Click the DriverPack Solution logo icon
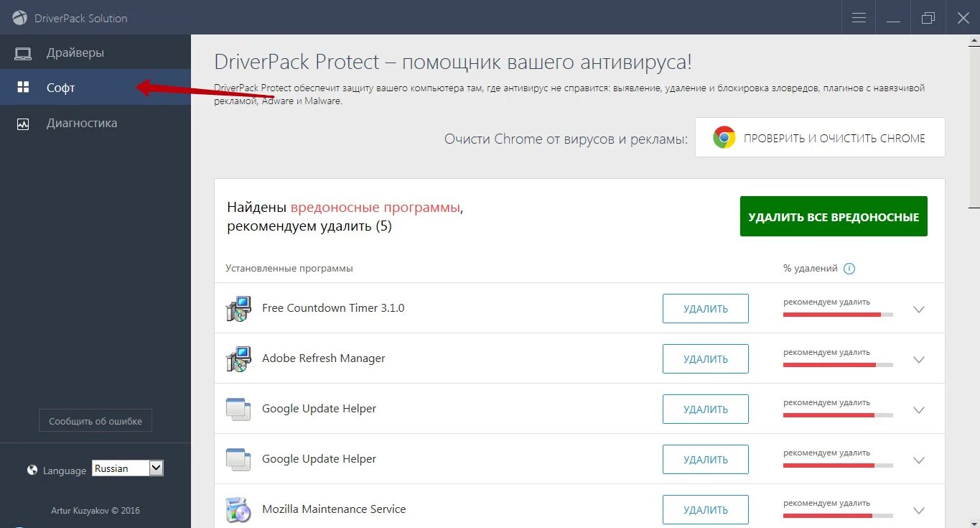 [19, 18]
